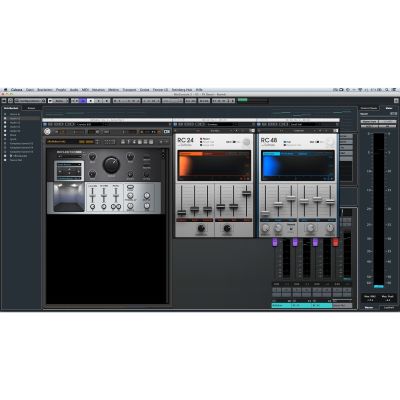Switch to the Master tab below the meter
The image size is (400, 400).
(369, 307)
